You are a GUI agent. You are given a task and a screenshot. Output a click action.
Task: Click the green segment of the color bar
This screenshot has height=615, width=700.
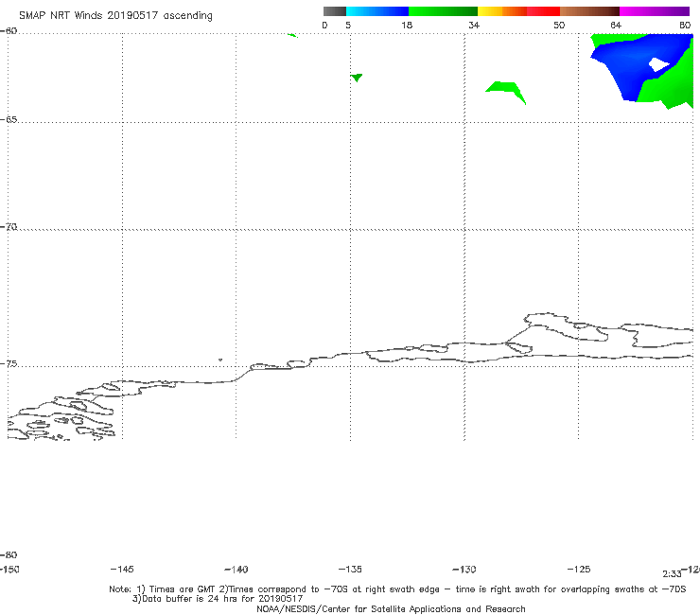coord(443,11)
